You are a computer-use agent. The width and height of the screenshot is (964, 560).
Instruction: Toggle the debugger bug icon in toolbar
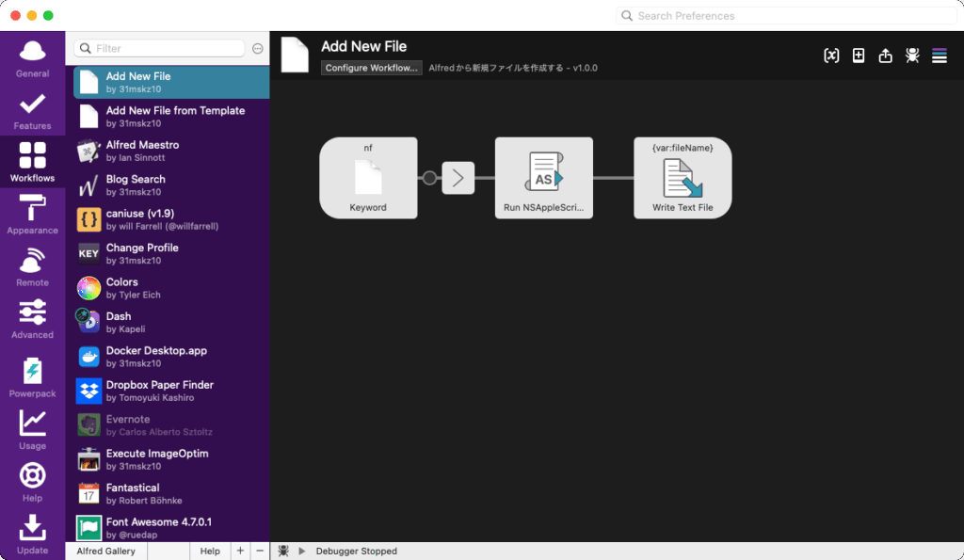(x=912, y=56)
